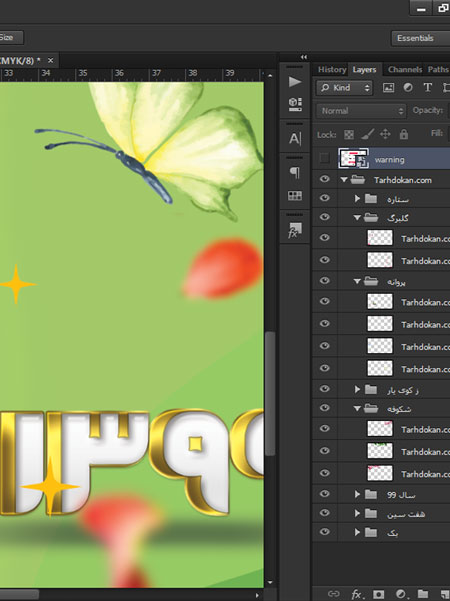Screen dimensions: 450x601
Task: Click the vertical scrollbar up arrow
Action: point(270,76)
